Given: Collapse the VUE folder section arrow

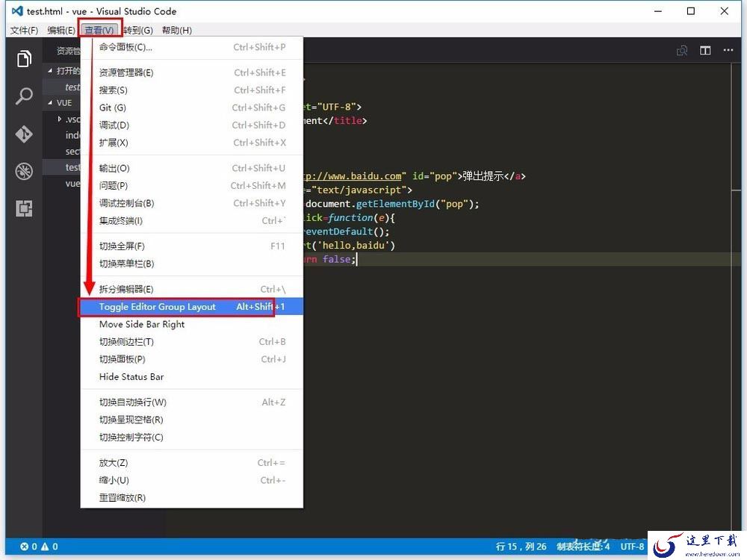Looking at the screenshot, I should (50, 103).
